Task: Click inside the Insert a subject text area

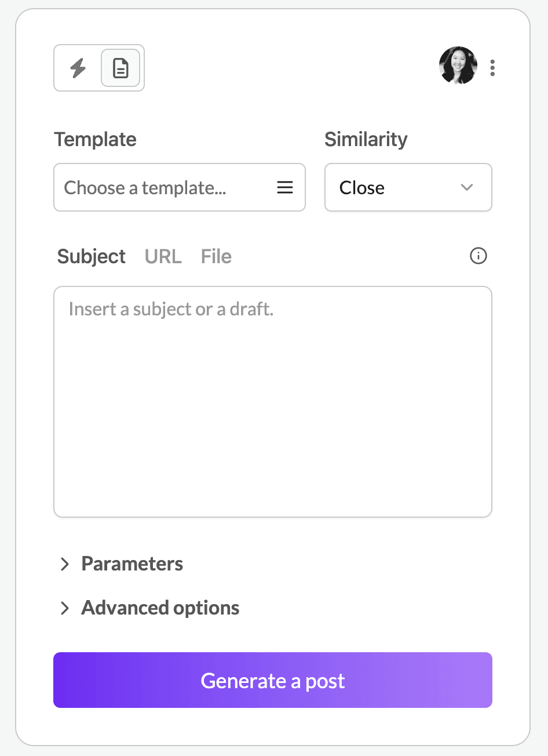Action: pyautogui.click(x=272, y=400)
